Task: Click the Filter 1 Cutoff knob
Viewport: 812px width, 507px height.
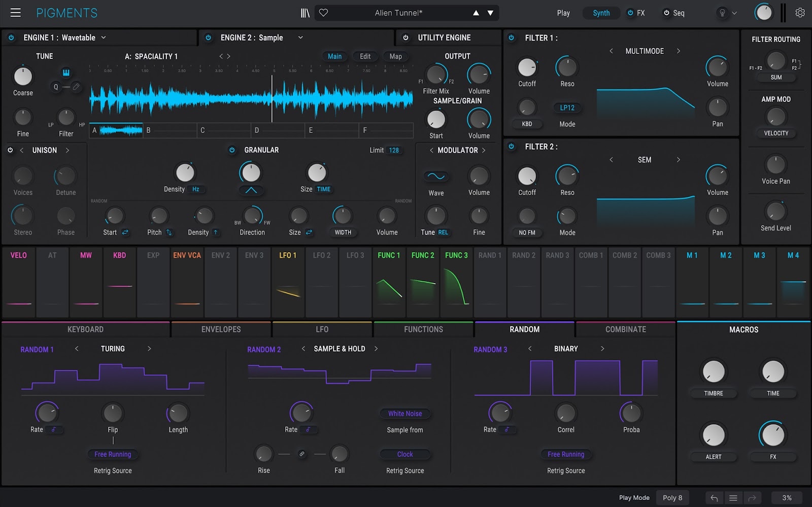Action: pos(527,67)
